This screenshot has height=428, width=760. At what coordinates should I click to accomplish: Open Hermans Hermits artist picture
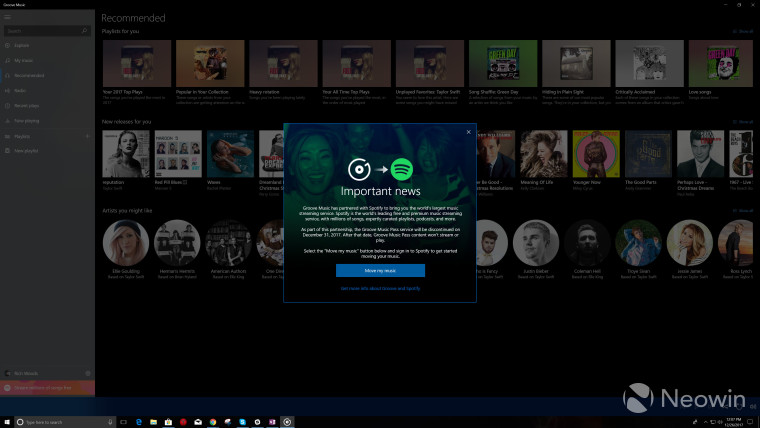pyautogui.click(x=177, y=243)
